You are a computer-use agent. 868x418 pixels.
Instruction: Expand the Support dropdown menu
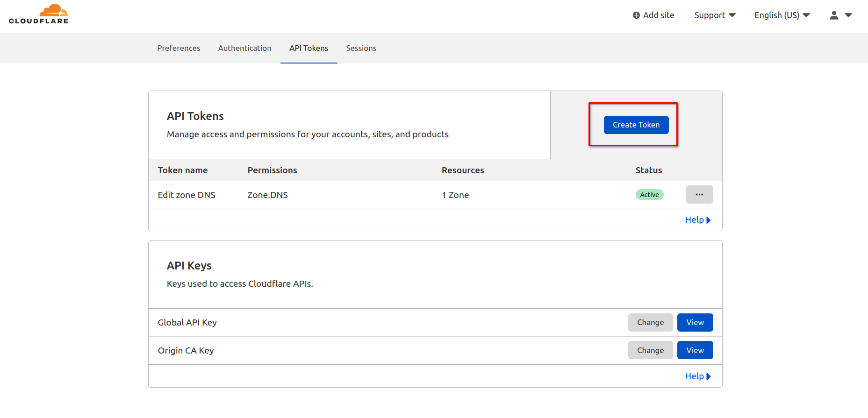point(715,15)
